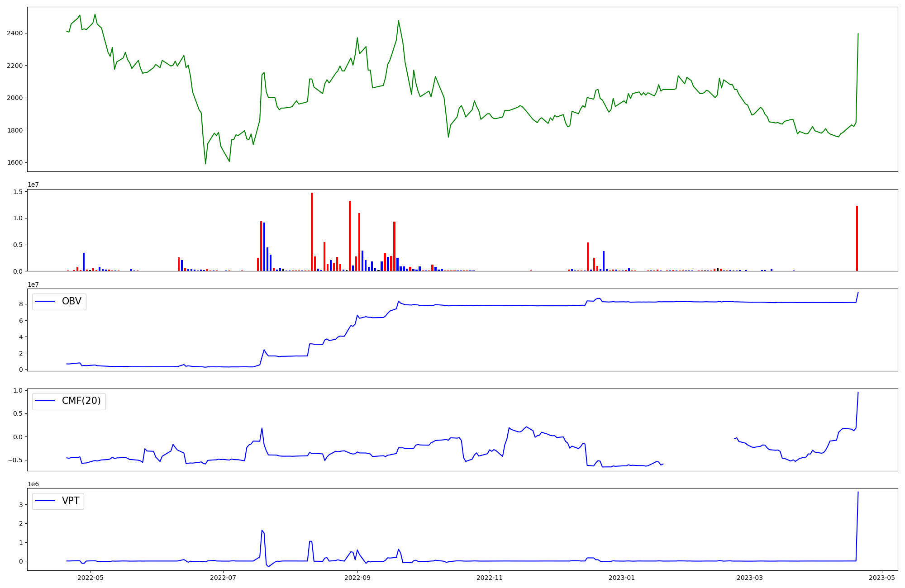The height and width of the screenshot is (588, 905).
Task: Click the 1e6 exponent label above VPT chart
Action: (33, 484)
